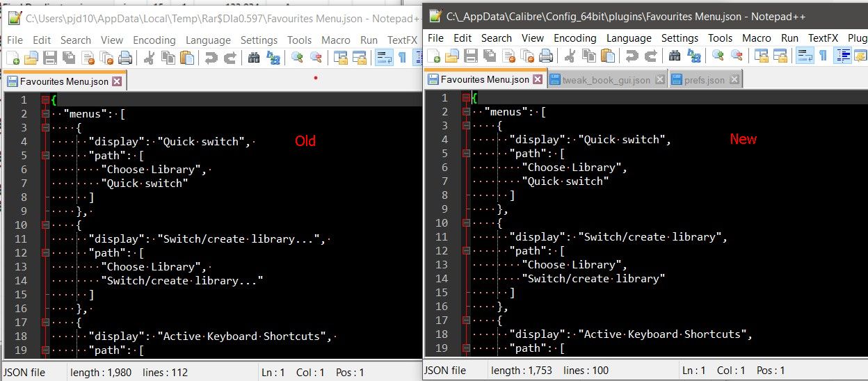The width and height of the screenshot is (868, 381).
Task: Collapse fold marker at line 1 in Old window
Action: pos(45,100)
